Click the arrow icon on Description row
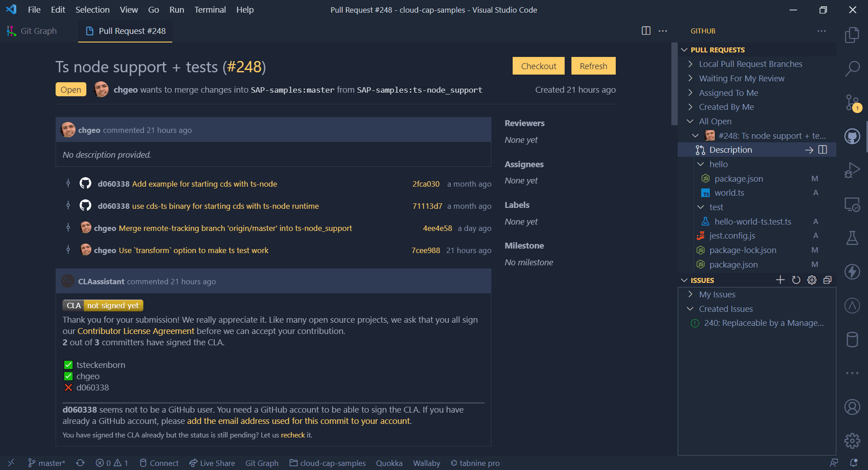 pyautogui.click(x=809, y=150)
